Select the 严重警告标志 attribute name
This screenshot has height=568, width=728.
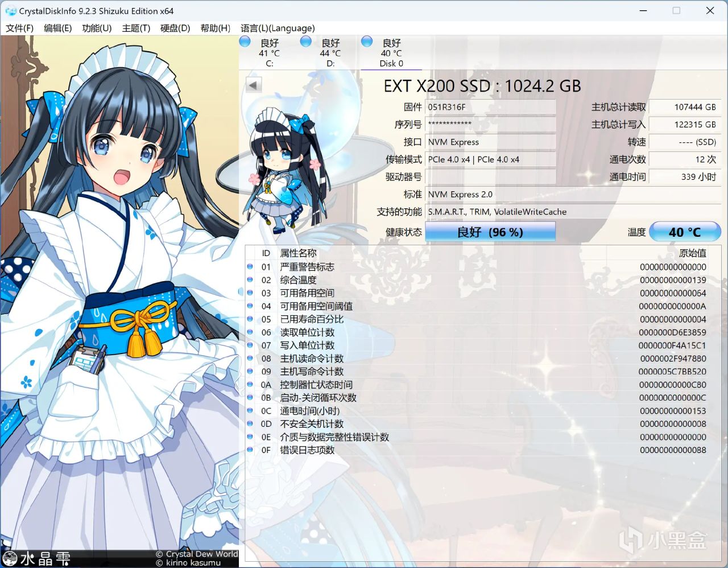click(x=307, y=267)
